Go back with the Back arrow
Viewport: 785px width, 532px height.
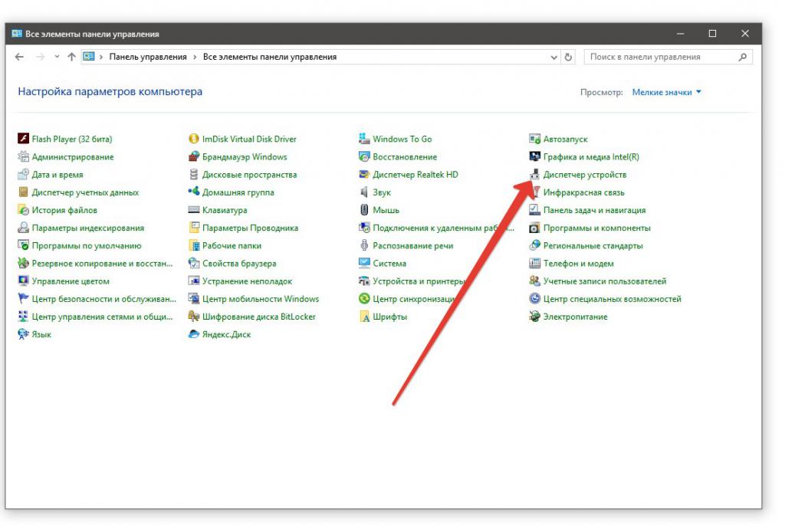point(19,57)
